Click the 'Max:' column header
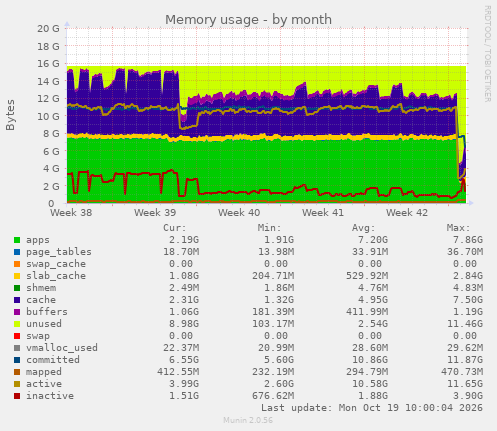The height and width of the screenshot is (431, 497). 458,228
